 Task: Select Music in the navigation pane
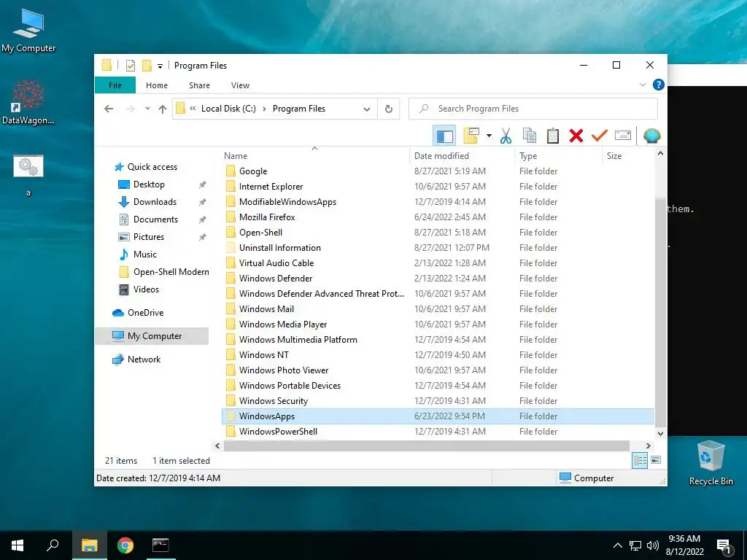pos(145,254)
